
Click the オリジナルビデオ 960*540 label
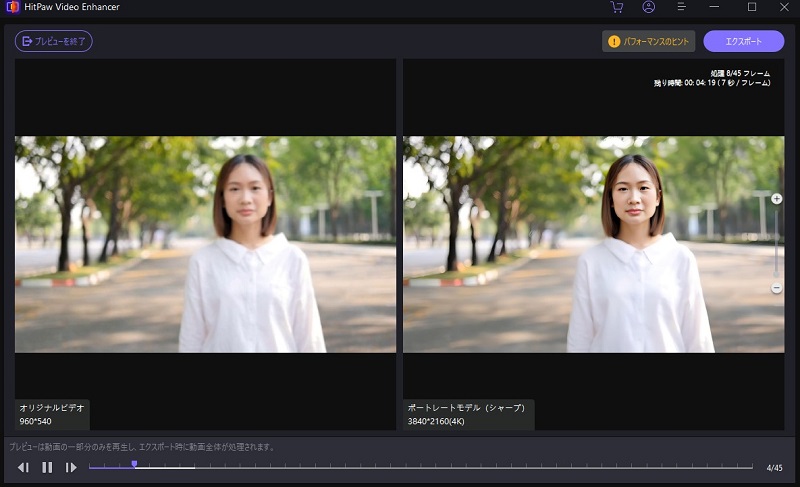pyautogui.click(x=53, y=414)
